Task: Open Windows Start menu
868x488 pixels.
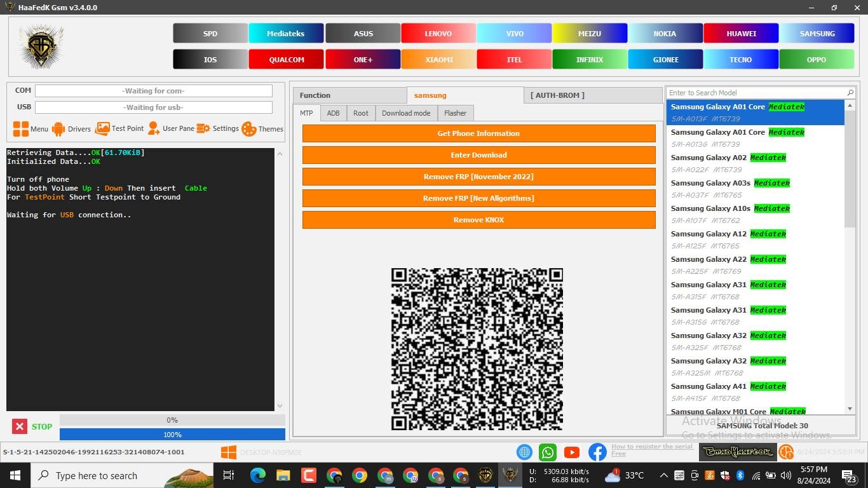Action: click(x=15, y=475)
